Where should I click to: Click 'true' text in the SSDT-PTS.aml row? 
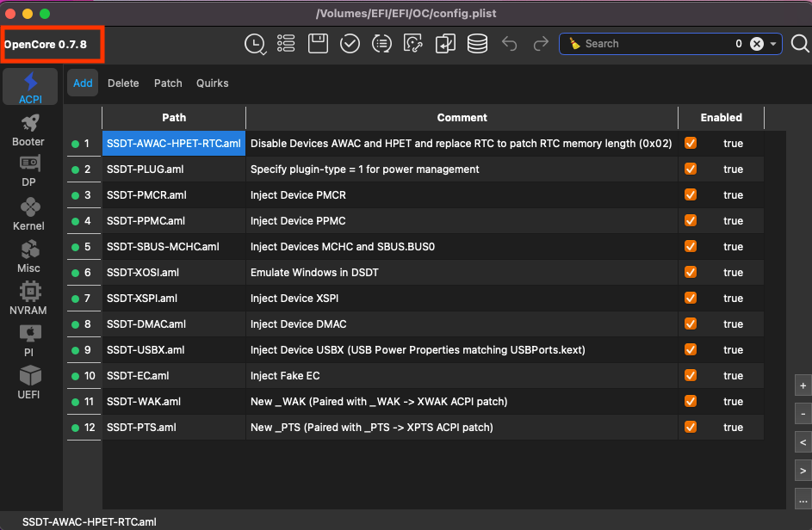coord(733,428)
